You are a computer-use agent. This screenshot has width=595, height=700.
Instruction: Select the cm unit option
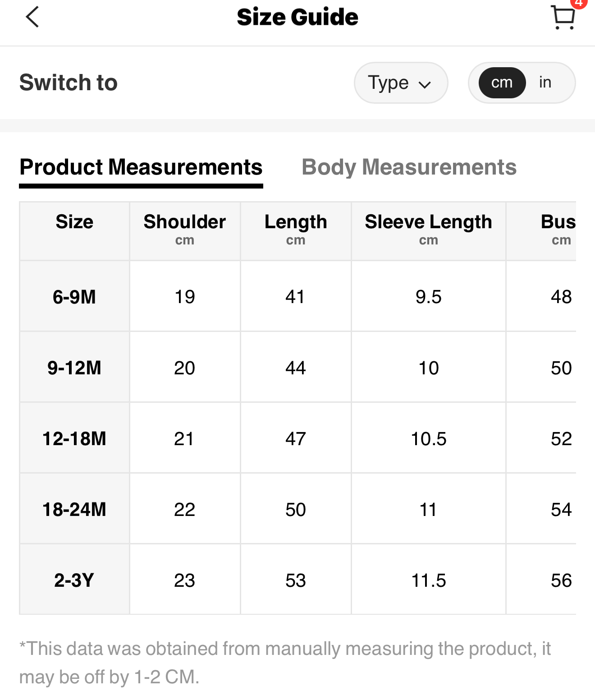pyautogui.click(x=502, y=83)
